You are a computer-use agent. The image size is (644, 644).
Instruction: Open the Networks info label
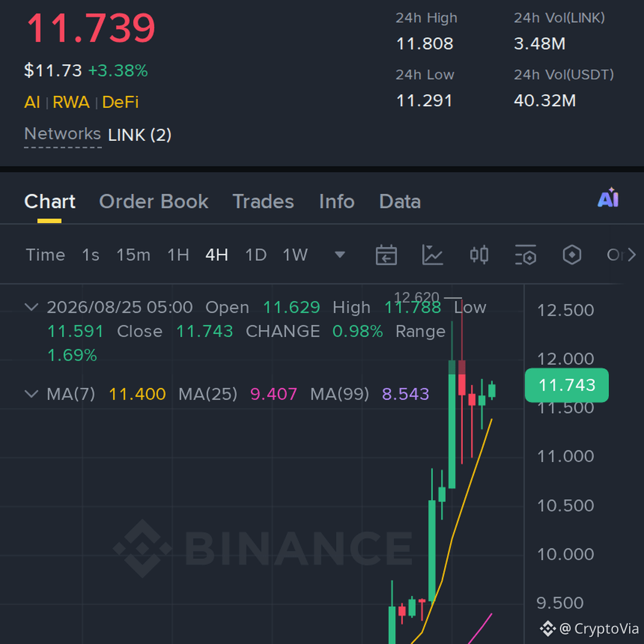pyautogui.click(x=63, y=134)
